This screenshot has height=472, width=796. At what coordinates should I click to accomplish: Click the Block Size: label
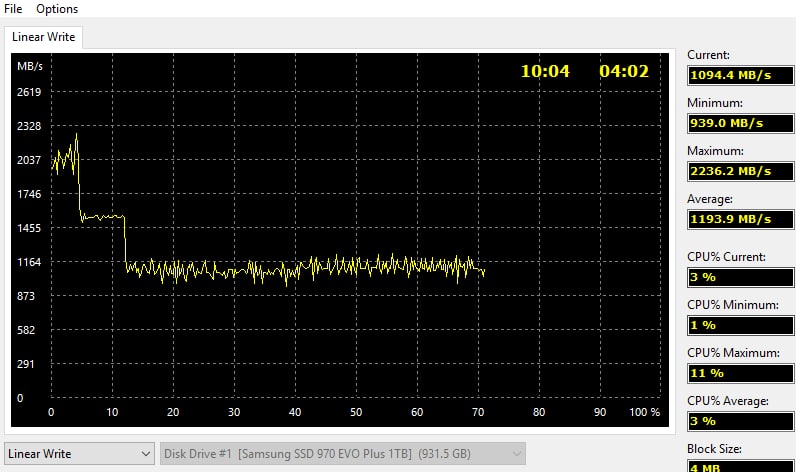pyautogui.click(x=714, y=449)
